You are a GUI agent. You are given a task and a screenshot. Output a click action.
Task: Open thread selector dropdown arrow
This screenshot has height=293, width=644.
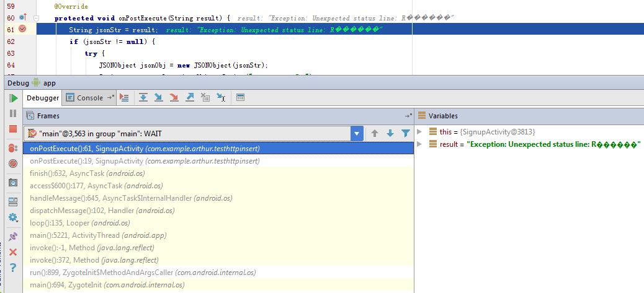tap(357, 134)
